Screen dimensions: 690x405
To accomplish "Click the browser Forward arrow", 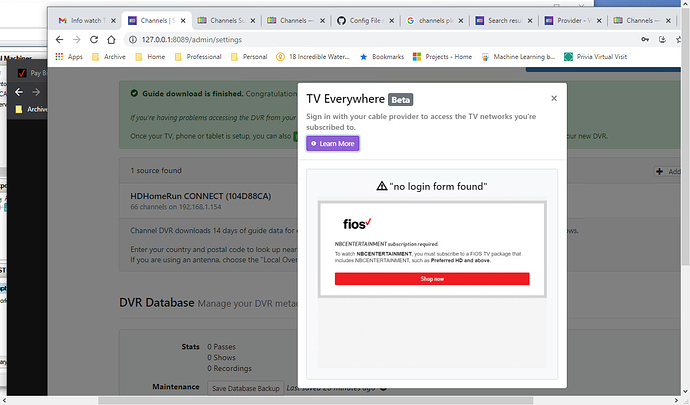I will pos(77,40).
